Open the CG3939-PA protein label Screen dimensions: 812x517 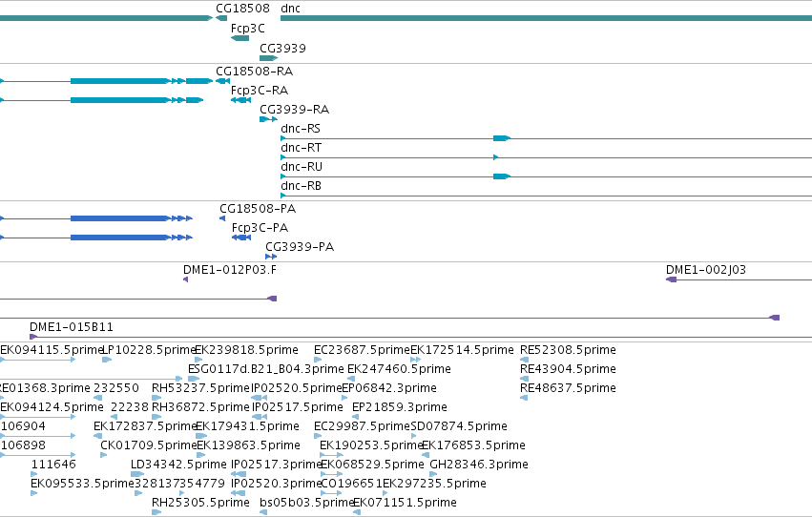coord(300,247)
